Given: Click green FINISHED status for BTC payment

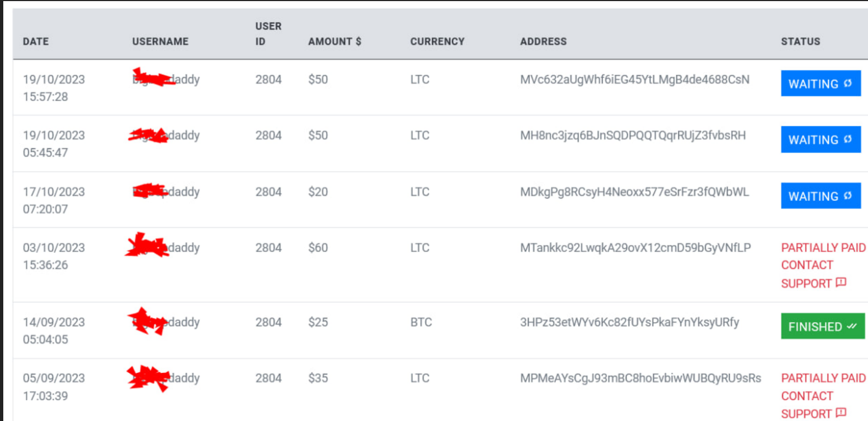Looking at the screenshot, I should click(x=823, y=326).
